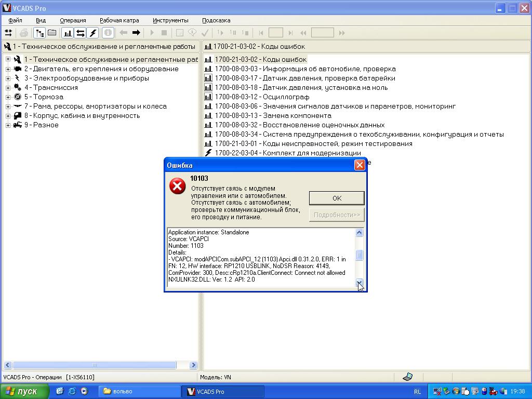Toggle the list view toolbar button
The image size is (532, 399).
pos(52,33)
